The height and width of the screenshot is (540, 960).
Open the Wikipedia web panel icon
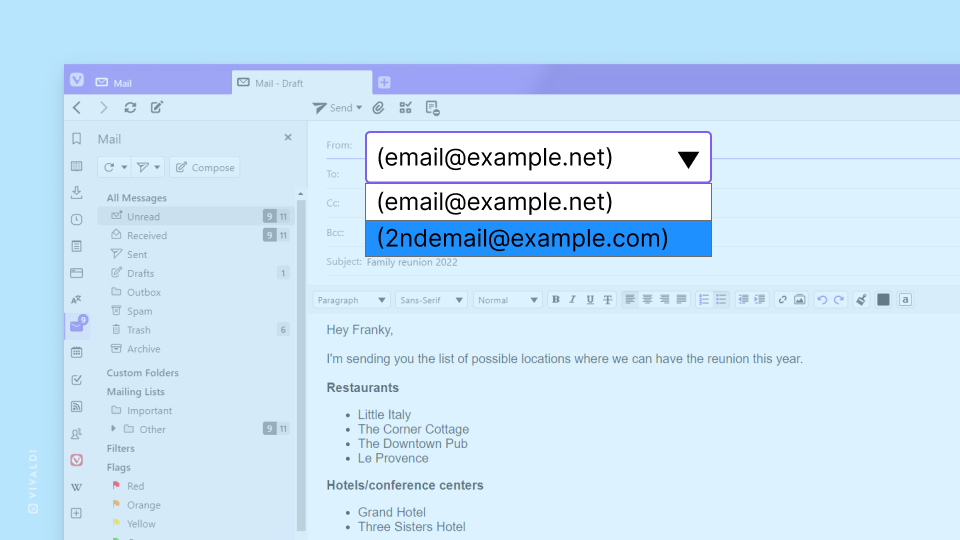[x=77, y=487]
